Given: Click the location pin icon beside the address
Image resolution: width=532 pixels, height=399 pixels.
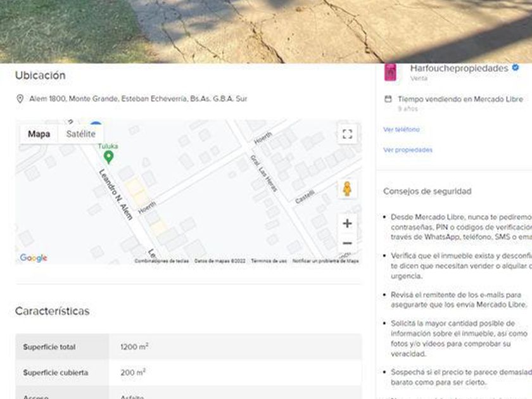Looking at the screenshot, I should tap(20, 99).
